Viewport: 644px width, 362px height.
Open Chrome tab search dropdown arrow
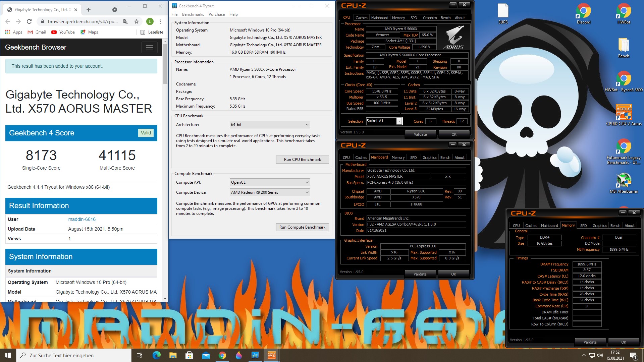(115, 10)
